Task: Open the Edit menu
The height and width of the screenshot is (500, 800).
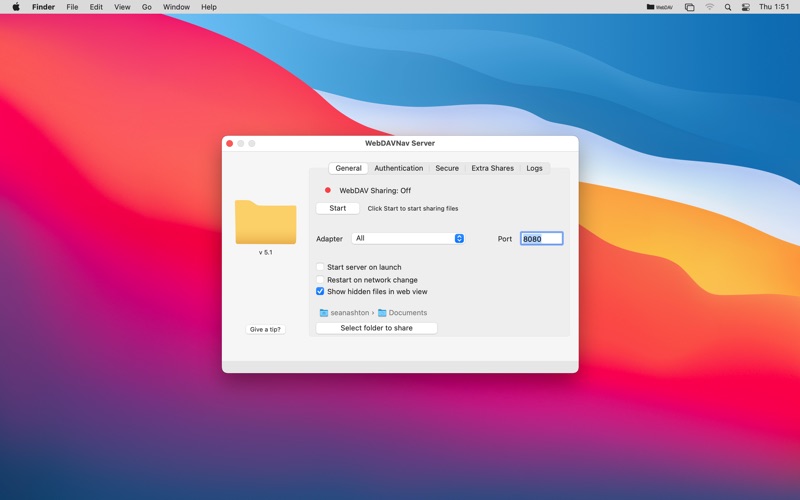Action: (x=96, y=7)
